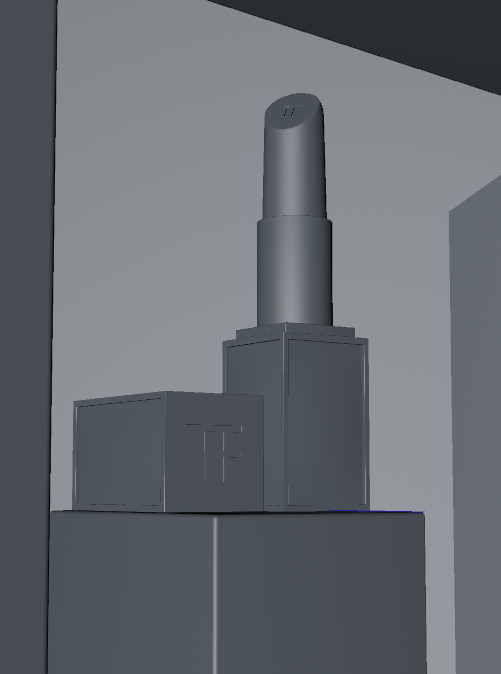Image resolution: width=501 pixels, height=674 pixels.
Task: Click the cap's left rectangular side panel
Action: pyautogui.click(x=119, y=453)
